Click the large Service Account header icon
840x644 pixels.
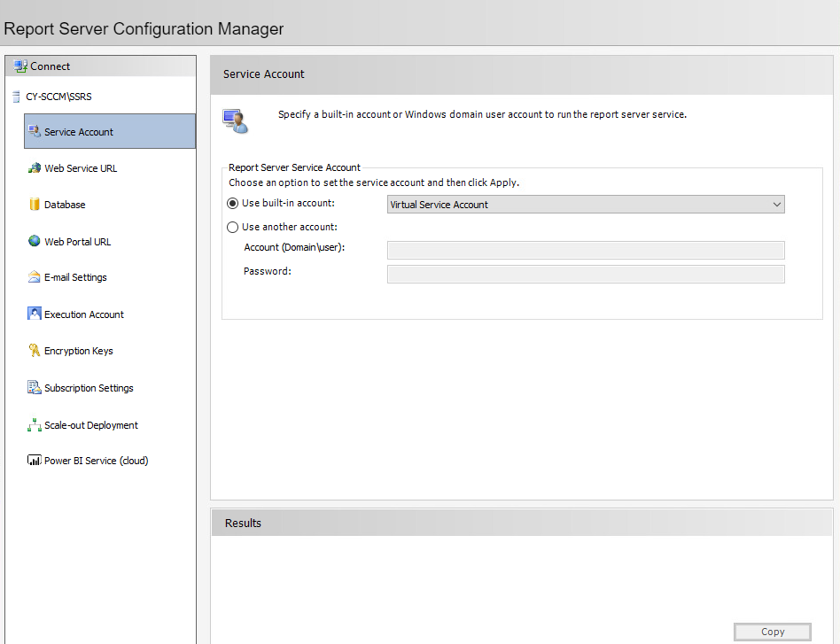(x=236, y=121)
